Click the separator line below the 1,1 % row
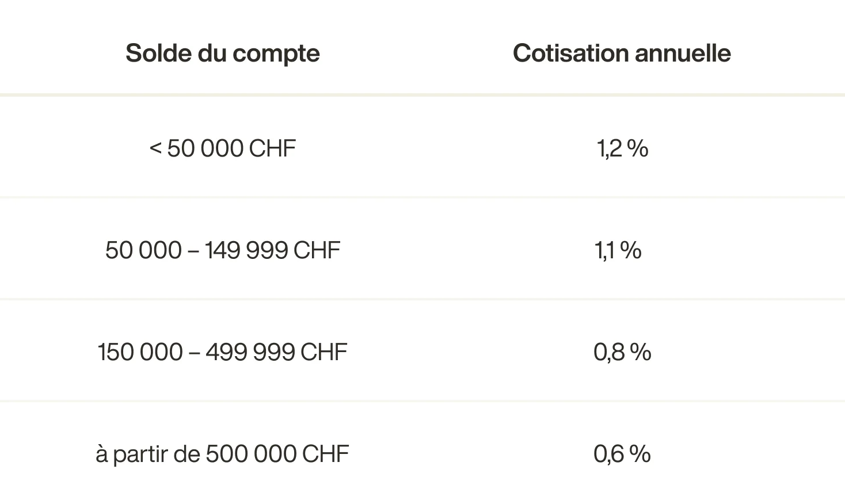 click(422, 299)
